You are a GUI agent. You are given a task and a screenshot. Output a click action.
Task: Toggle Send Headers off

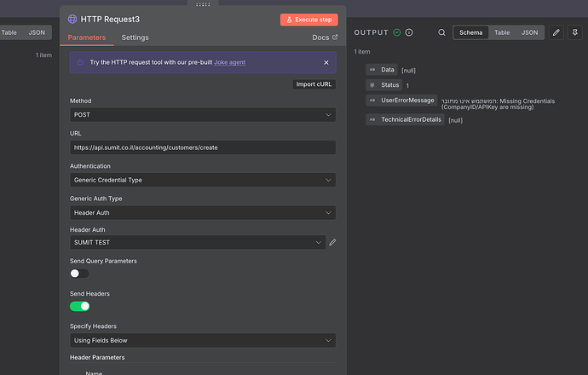point(79,306)
